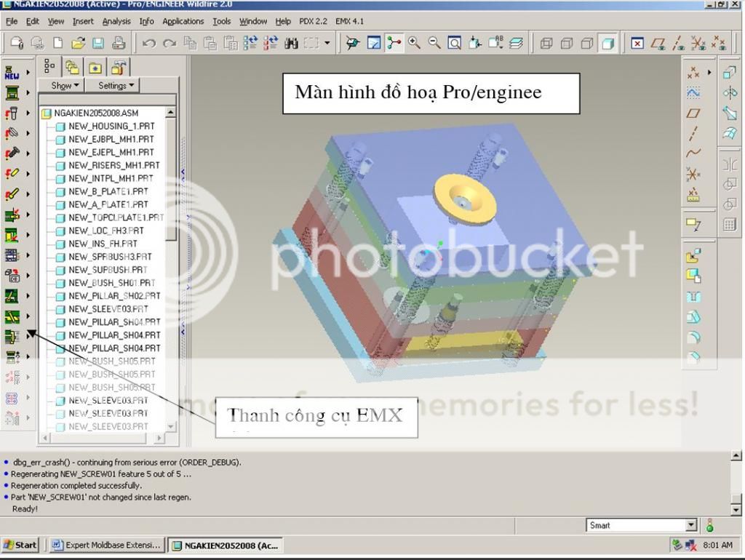Click the Assemble component icon on right
745x560 pixels.
click(x=693, y=255)
